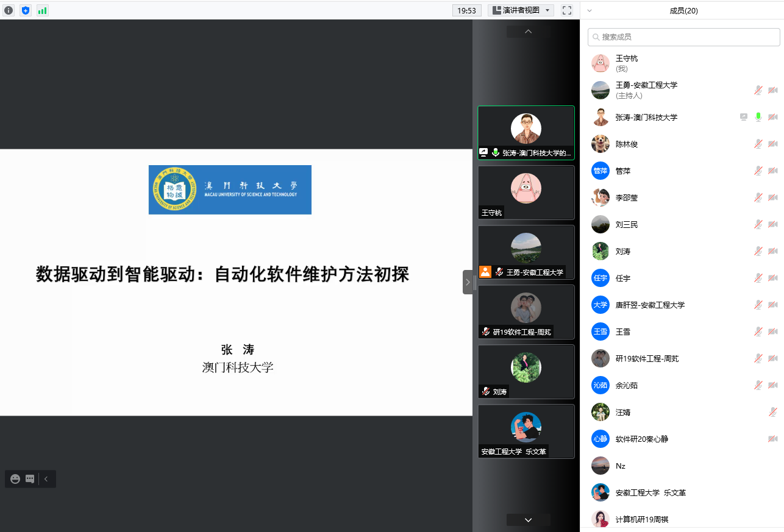Select 王守杭 video tile
Viewport: 784px width, 532px height.
pos(526,193)
